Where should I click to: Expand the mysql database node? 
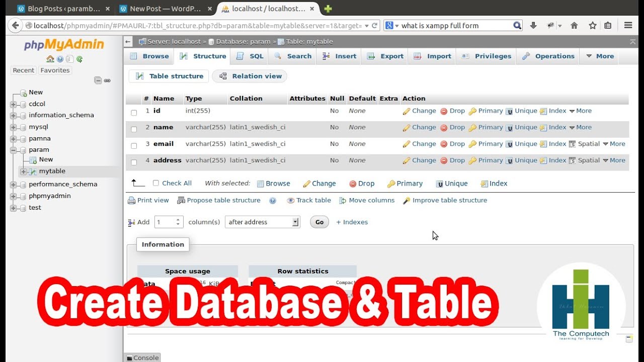click(x=13, y=127)
